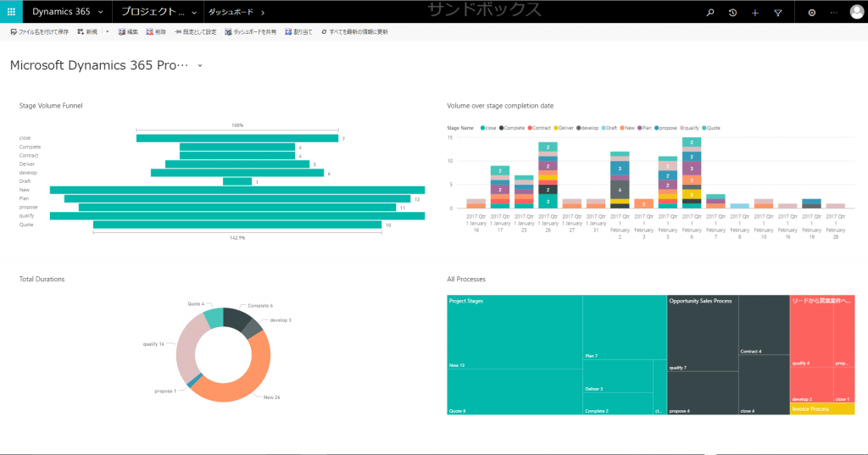
Task: Select the Project Stages treemap block
Action: pyautogui.click(x=557, y=355)
